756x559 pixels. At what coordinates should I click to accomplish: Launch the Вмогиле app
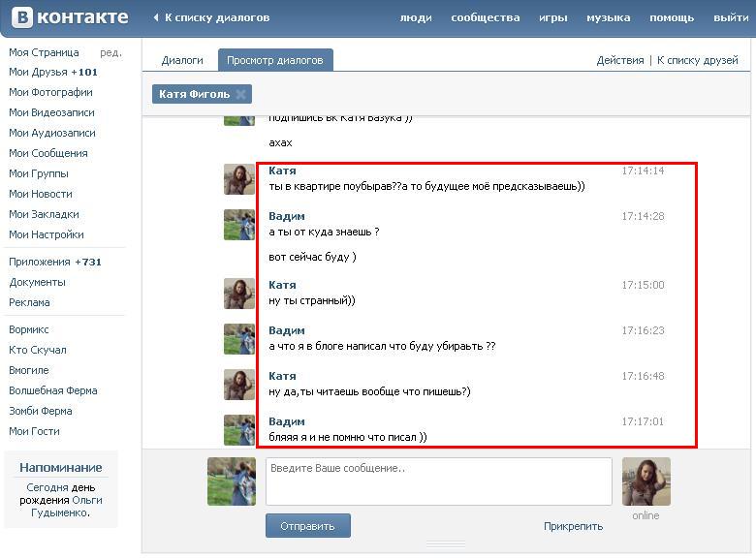[x=29, y=371]
